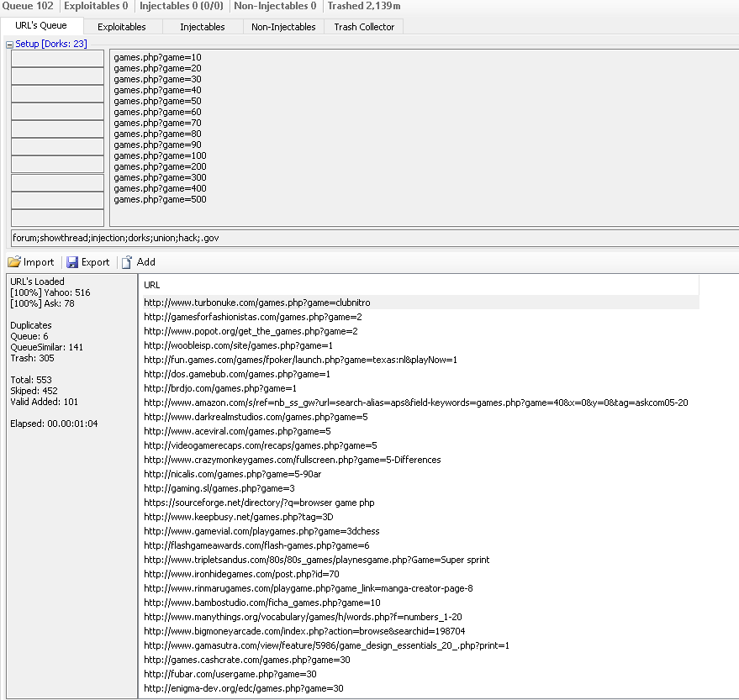Select the rinmarugames.com manga-creator URL row
Viewport: 739px width, 700px height.
tap(421, 588)
